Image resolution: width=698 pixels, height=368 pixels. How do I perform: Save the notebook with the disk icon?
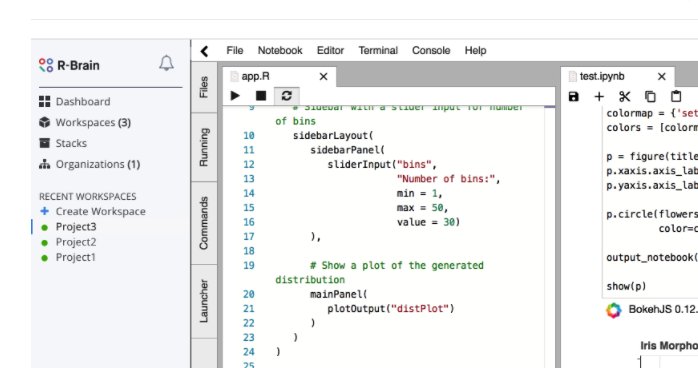coord(574,97)
